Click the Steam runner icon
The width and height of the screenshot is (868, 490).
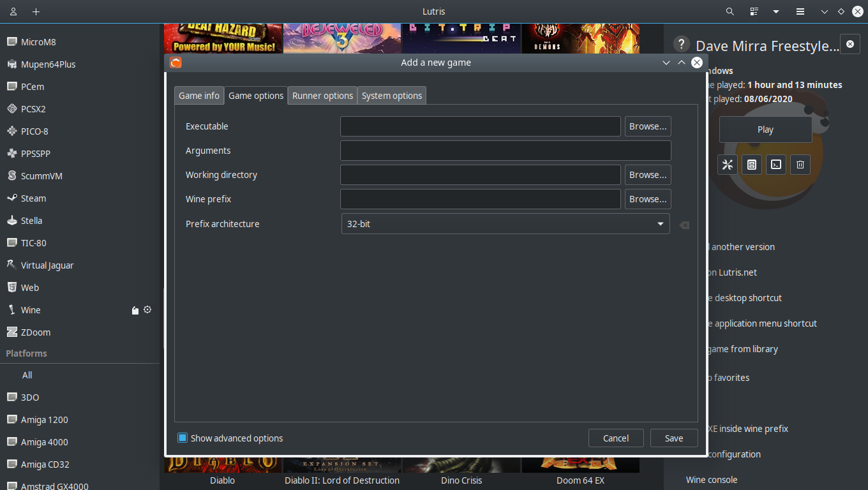tap(11, 198)
